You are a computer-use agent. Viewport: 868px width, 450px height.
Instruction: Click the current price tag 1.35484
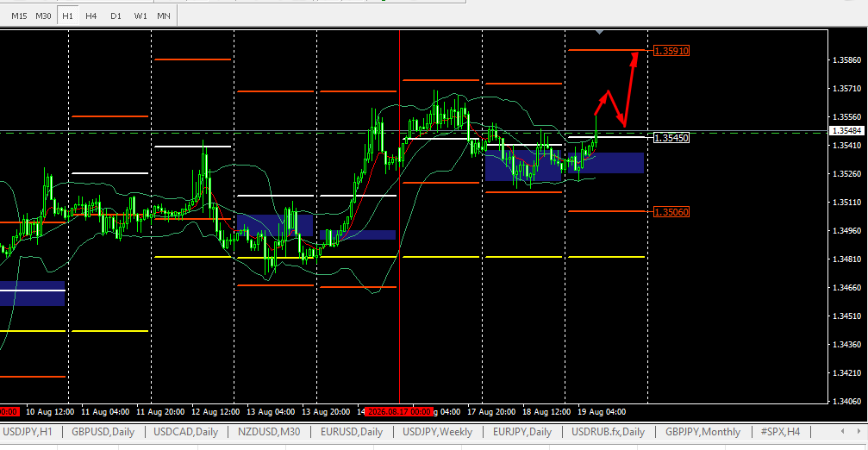click(847, 131)
